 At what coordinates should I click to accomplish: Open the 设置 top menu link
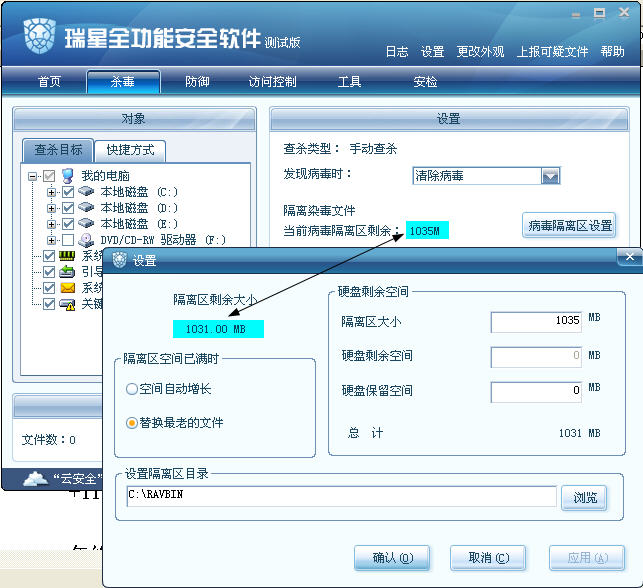pos(432,51)
